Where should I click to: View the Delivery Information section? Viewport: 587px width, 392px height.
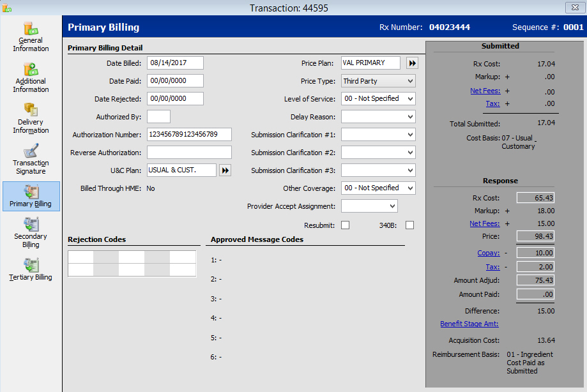[x=30, y=118]
